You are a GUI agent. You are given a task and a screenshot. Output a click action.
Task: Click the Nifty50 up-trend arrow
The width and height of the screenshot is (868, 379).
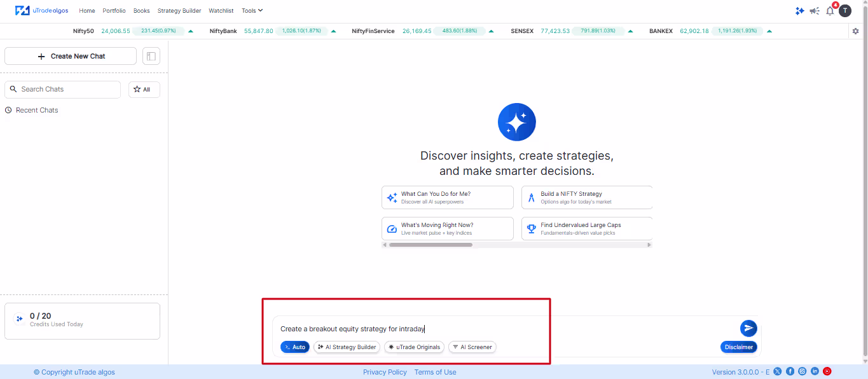pyautogui.click(x=191, y=31)
